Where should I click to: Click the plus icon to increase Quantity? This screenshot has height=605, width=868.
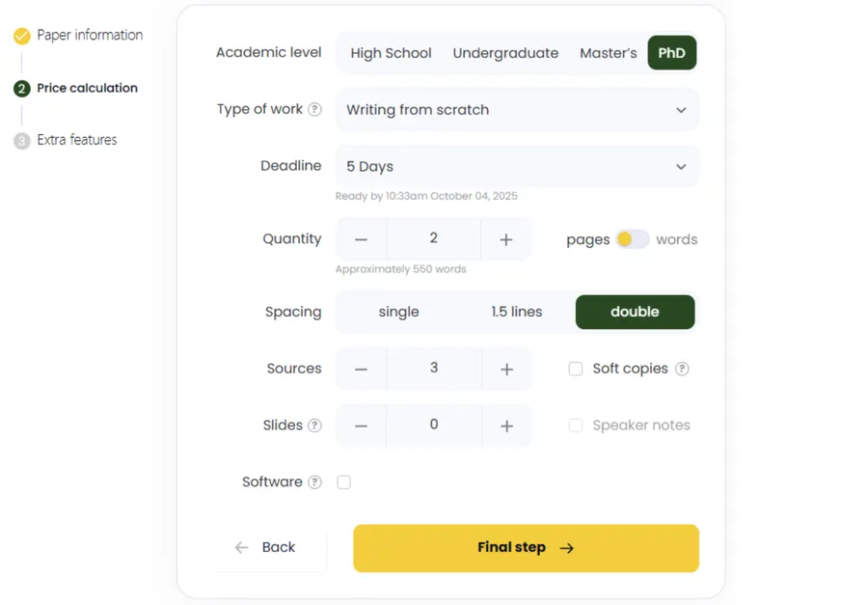[505, 238]
